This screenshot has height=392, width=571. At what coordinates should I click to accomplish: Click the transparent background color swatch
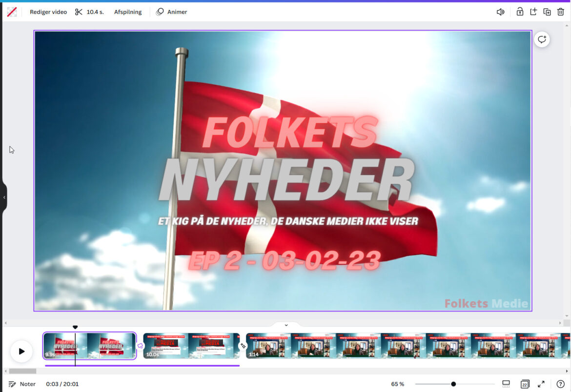pyautogui.click(x=12, y=12)
